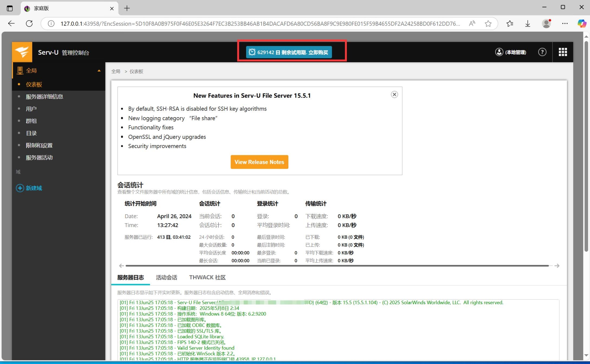Expand browser Collections icon next to favorites
The image size is (590, 364).
point(510,23)
